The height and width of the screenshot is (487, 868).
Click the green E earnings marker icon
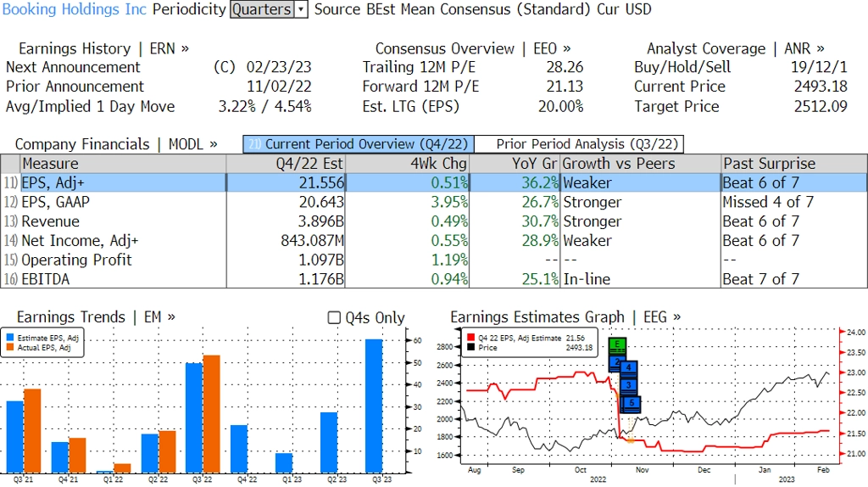coord(617,345)
